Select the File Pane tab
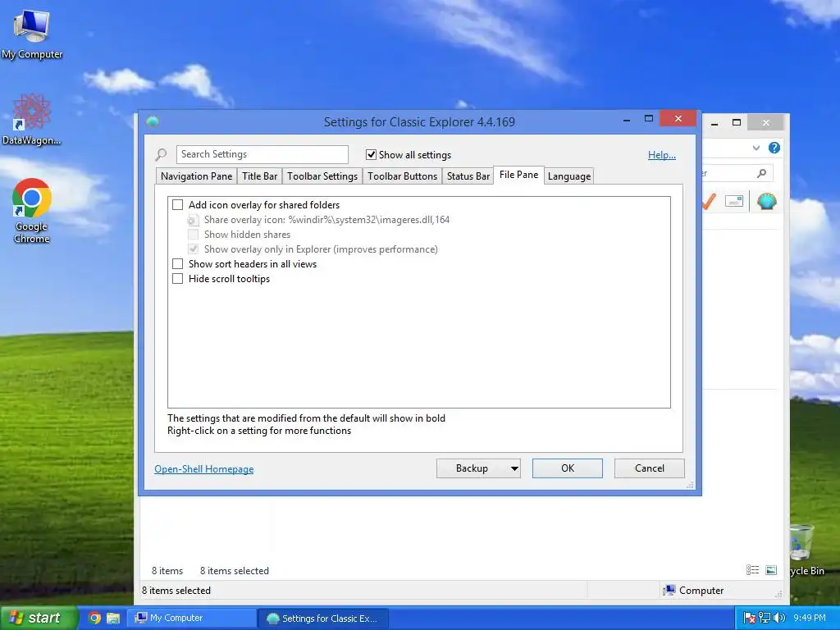Viewport: 840px width, 630px height. pyautogui.click(x=518, y=175)
